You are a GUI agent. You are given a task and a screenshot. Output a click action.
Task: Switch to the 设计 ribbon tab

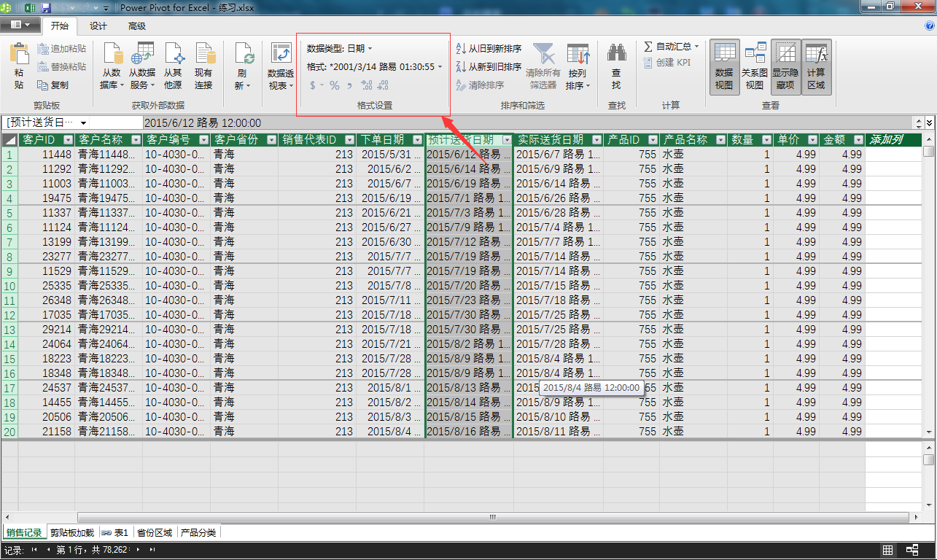tap(98, 26)
